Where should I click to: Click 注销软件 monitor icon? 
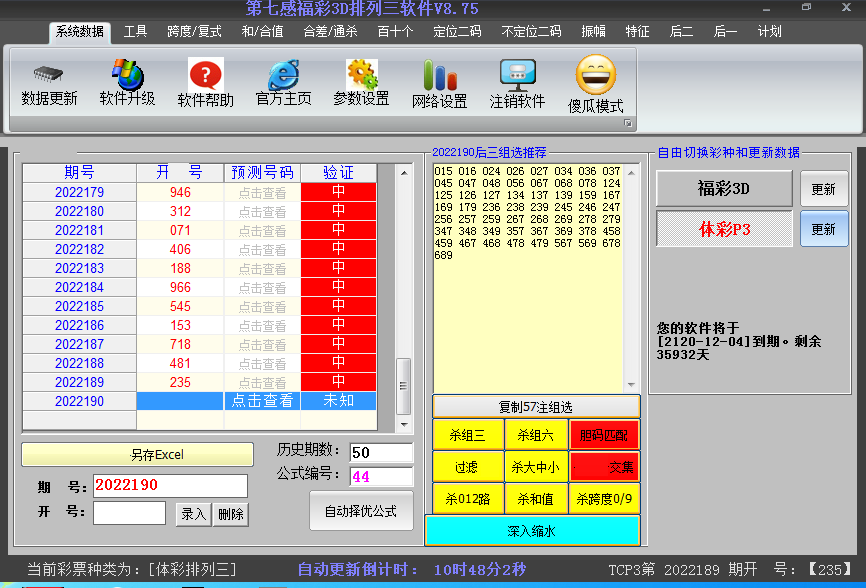coord(518,75)
